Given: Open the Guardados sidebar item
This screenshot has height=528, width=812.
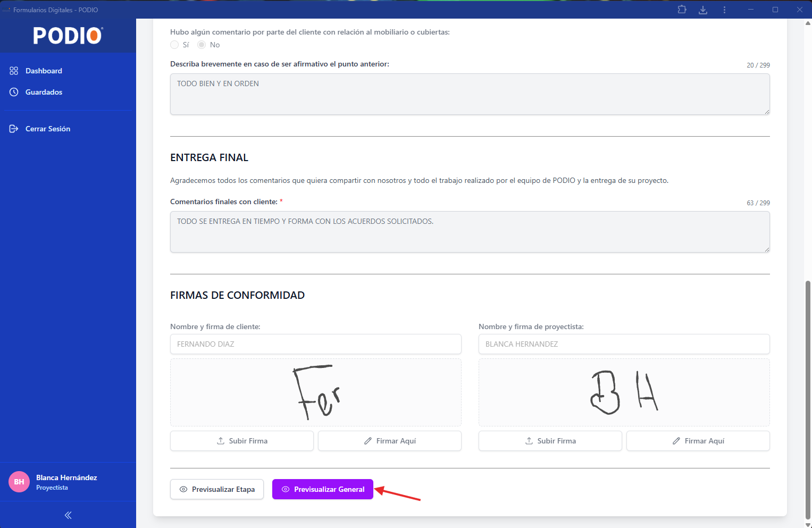Looking at the screenshot, I should (68, 92).
